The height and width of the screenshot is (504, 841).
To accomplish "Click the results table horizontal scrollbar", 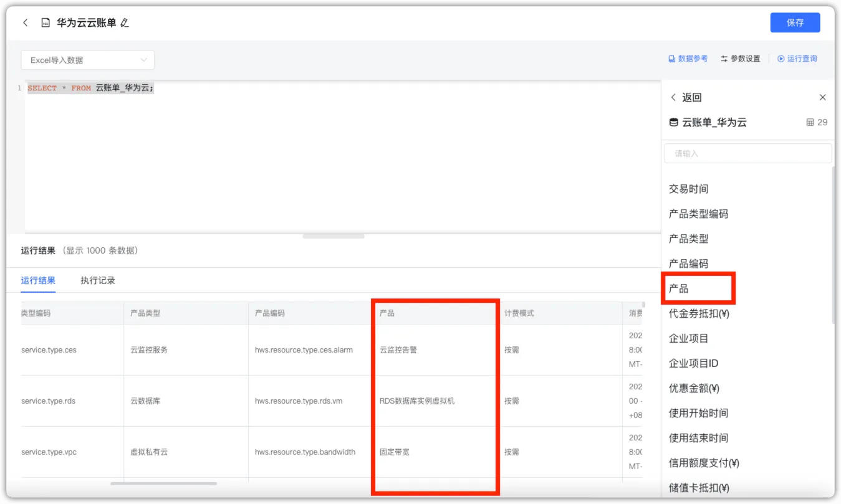I will pos(164,483).
